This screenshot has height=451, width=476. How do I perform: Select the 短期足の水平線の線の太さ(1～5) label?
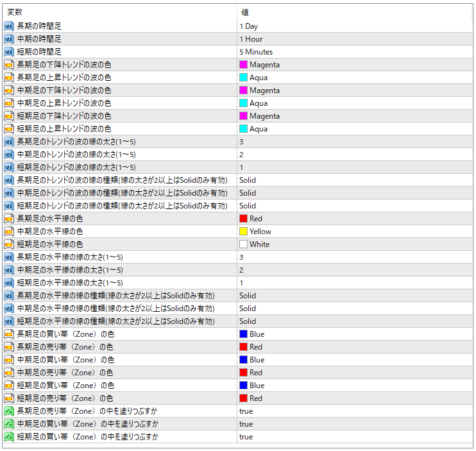pos(70,283)
